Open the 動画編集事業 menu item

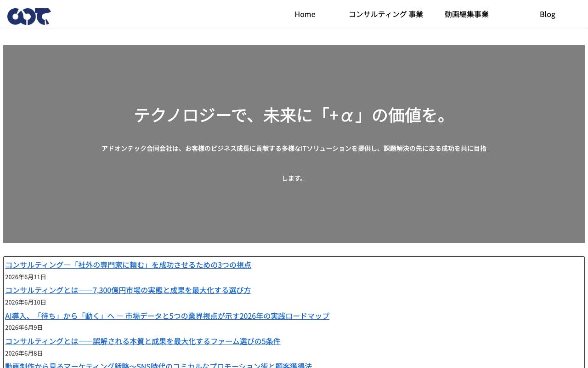point(467,14)
